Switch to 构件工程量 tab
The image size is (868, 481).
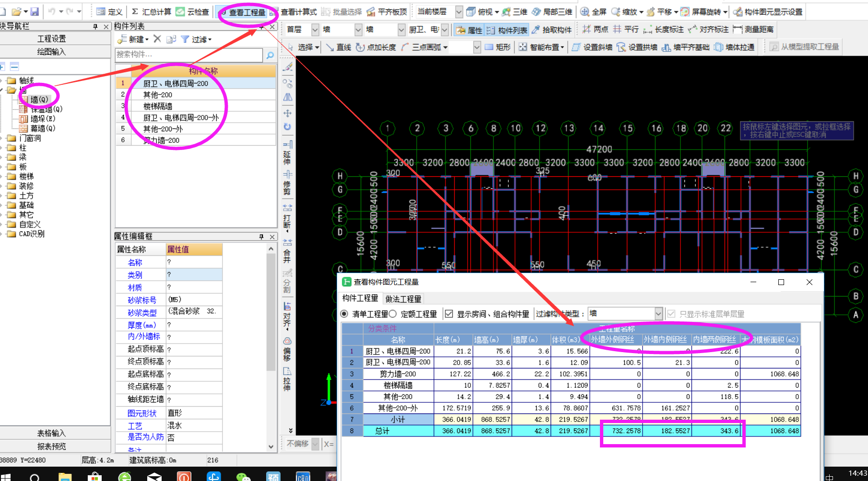click(360, 298)
